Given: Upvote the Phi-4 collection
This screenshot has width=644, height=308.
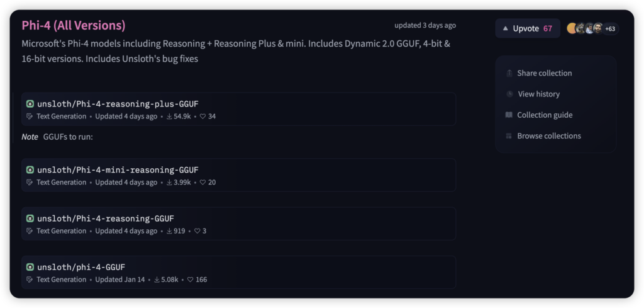Looking at the screenshot, I should [528, 28].
